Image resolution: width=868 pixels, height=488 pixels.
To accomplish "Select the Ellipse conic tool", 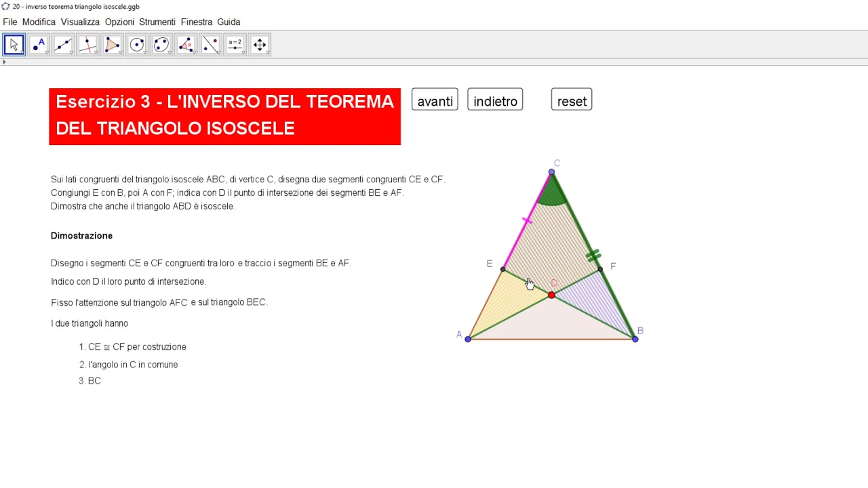I will [x=161, y=45].
